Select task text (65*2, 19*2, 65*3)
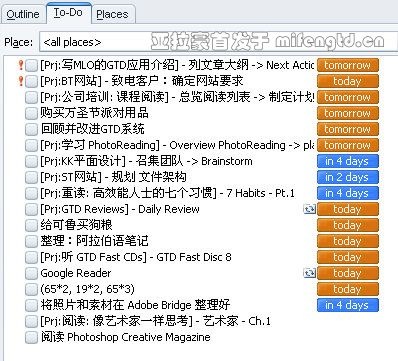This screenshot has height=361, width=398. pyautogui.click(x=87, y=289)
